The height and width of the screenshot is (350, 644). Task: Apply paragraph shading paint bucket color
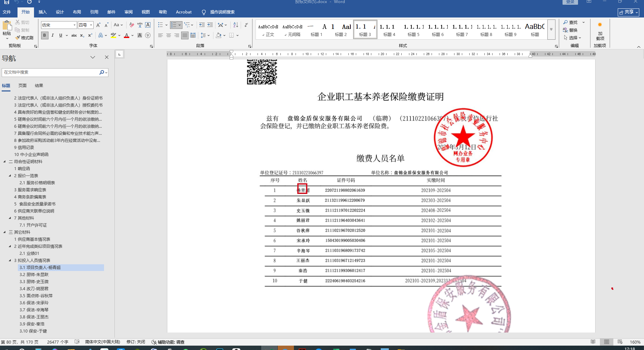click(x=218, y=35)
